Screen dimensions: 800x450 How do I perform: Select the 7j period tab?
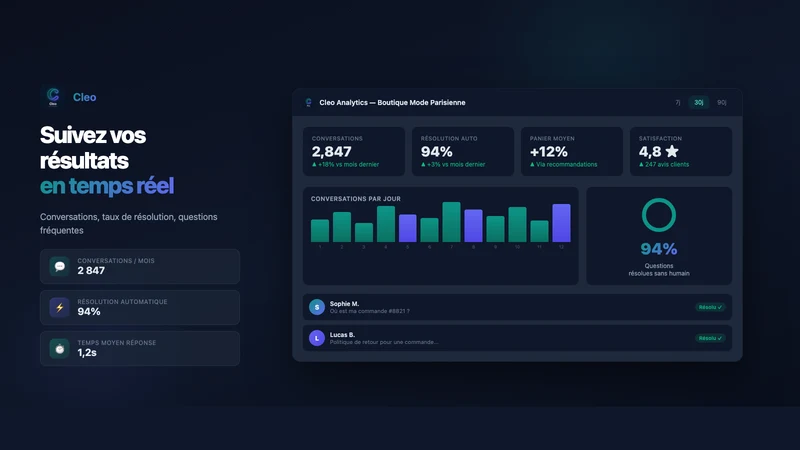(x=678, y=103)
